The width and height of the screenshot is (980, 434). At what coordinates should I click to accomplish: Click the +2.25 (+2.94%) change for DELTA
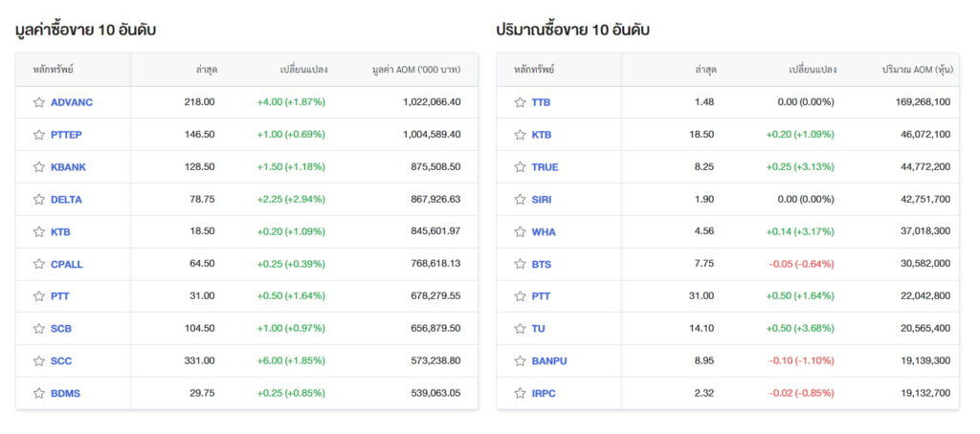(x=291, y=200)
